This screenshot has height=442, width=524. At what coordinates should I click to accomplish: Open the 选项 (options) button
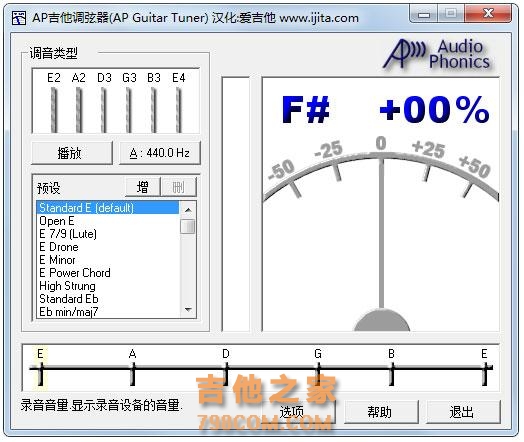click(298, 412)
